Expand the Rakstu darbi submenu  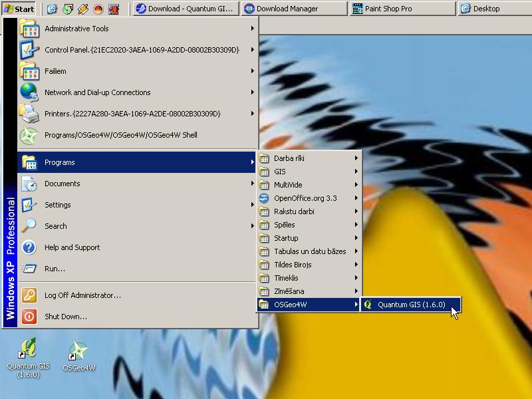coord(308,211)
